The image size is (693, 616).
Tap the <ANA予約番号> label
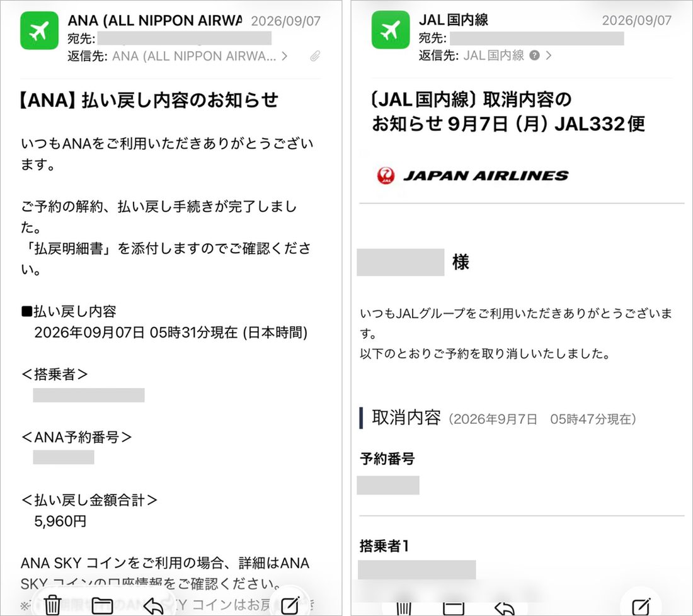pos(76,437)
